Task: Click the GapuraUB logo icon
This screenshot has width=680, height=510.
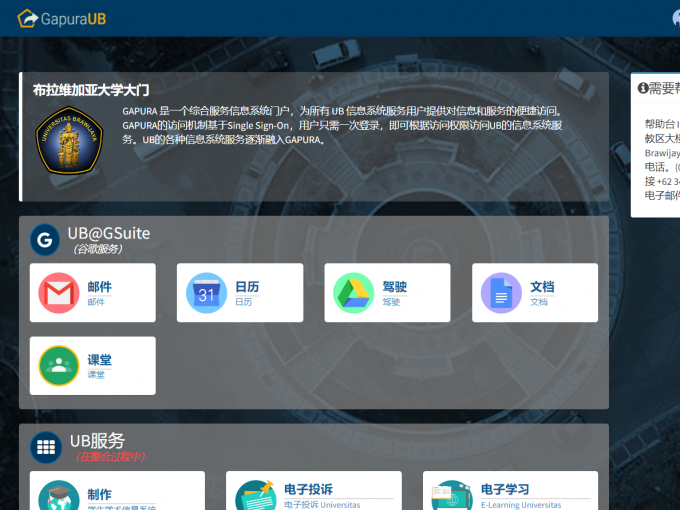Action: (x=28, y=18)
